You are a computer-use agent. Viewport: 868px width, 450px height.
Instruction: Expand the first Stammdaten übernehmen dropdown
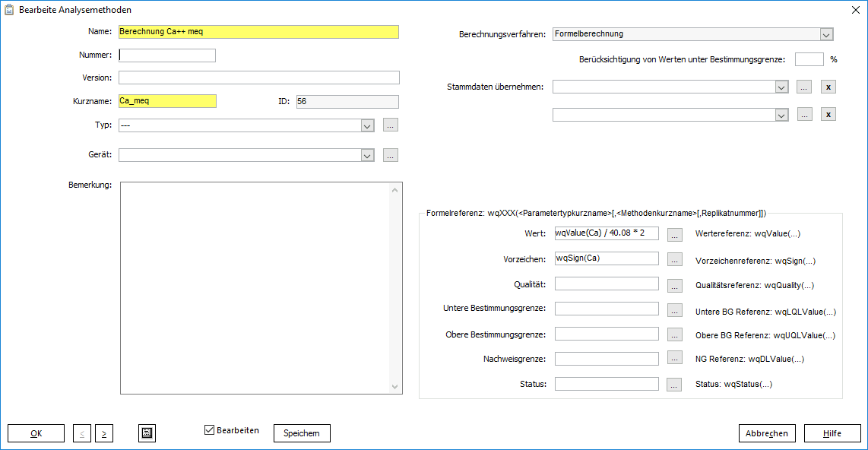tap(782, 87)
